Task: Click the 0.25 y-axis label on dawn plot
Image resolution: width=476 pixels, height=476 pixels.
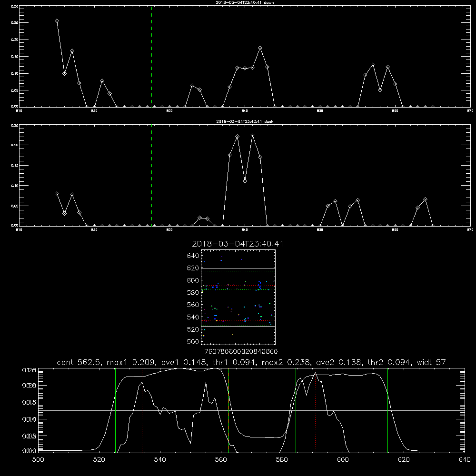Action: point(15,23)
